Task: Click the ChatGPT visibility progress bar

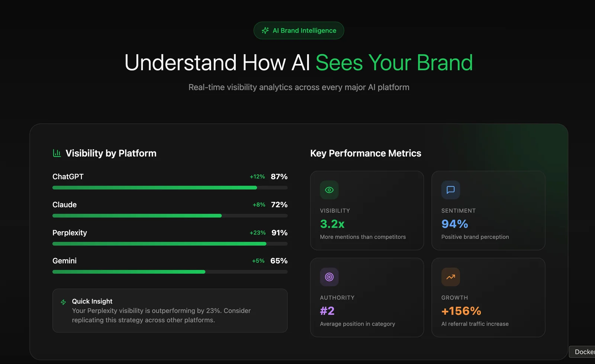Action: 170,188
